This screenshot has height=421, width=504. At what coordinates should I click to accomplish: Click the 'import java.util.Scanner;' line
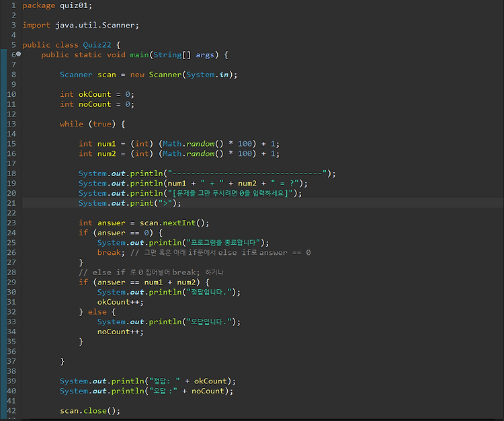click(x=81, y=26)
